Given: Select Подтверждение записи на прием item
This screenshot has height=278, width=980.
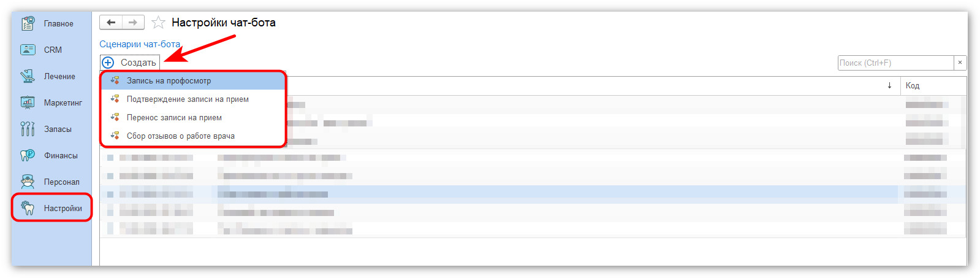Looking at the screenshot, I should pyautogui.click(x=193, y=99).
